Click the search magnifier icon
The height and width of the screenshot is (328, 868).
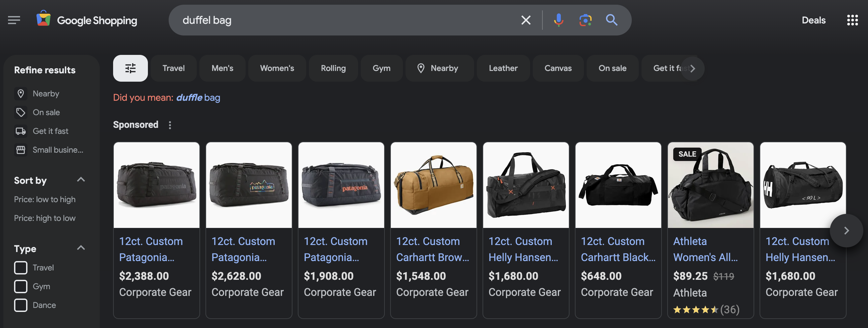(612, 20)
